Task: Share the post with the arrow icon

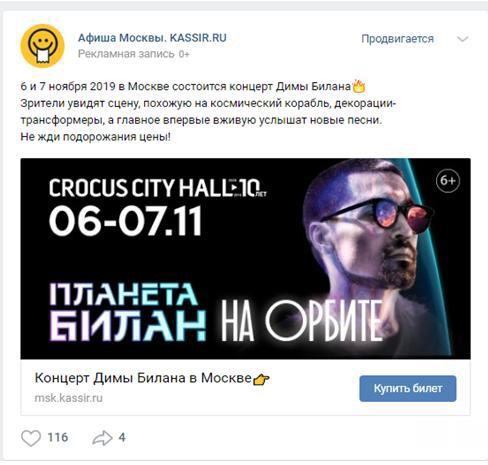Action: [x=102, y=438]
